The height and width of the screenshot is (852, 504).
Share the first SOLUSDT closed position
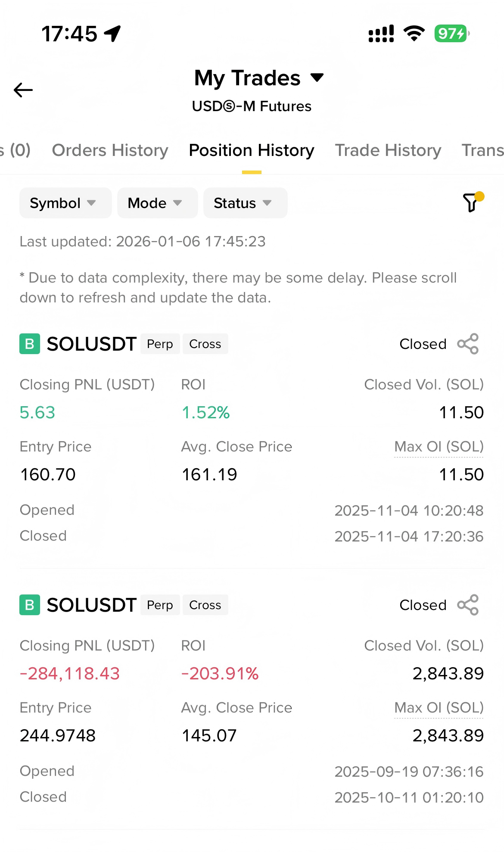point(468,344)
